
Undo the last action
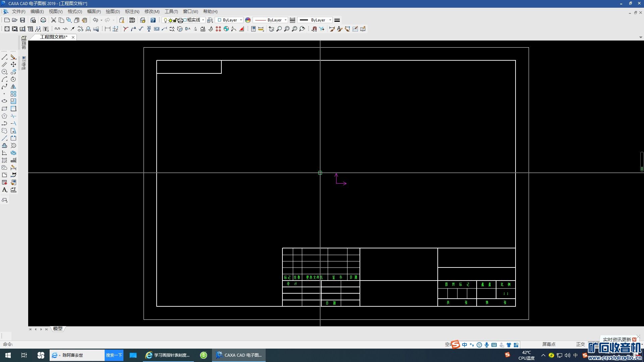pyautogui.click(x=96, y=20)
